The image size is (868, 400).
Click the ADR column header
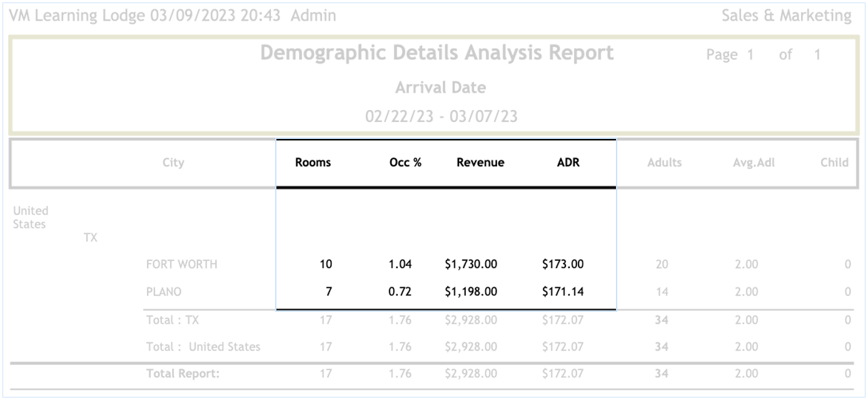tap(568, 163)
